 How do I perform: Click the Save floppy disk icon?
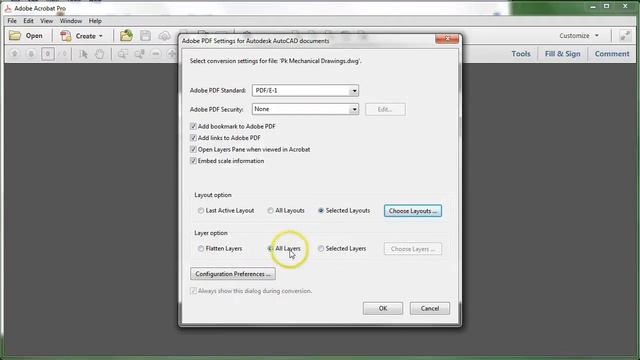[145, 36]
